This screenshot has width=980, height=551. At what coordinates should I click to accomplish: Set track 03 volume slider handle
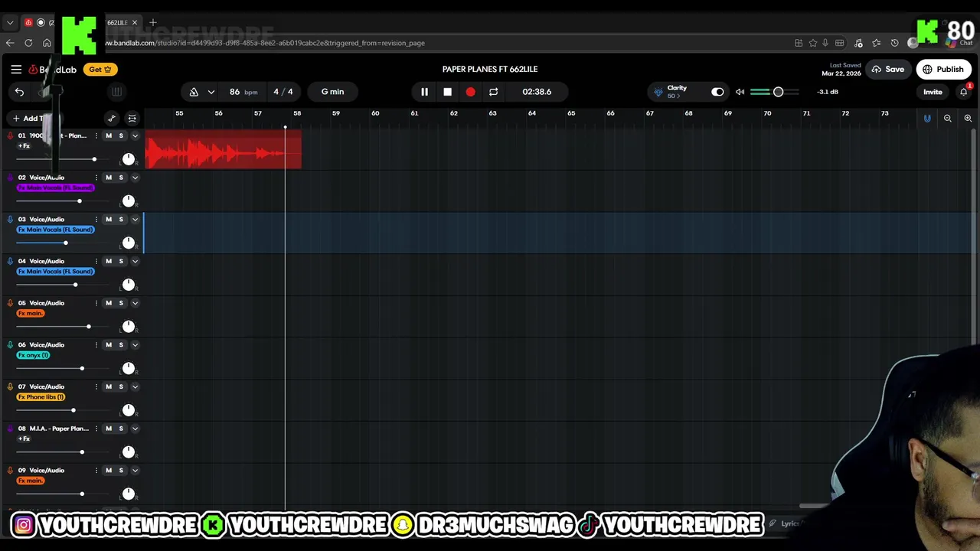pyautogui.click(x=65, y=243)
